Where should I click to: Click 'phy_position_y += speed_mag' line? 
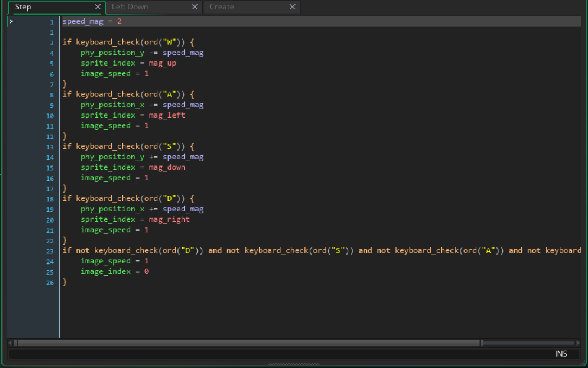[x=142, y=157]
